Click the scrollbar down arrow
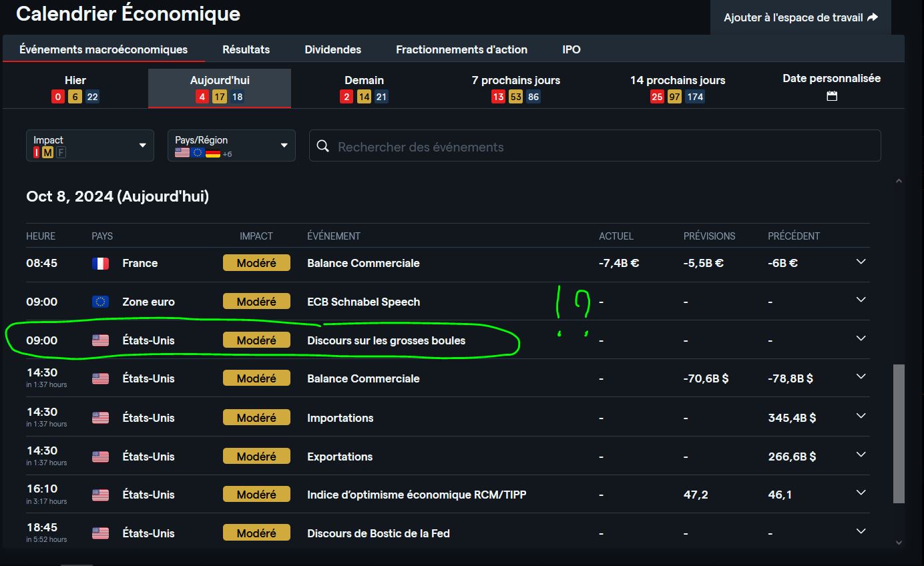Screen dimensions: 924x566 [x=899, y=543]
